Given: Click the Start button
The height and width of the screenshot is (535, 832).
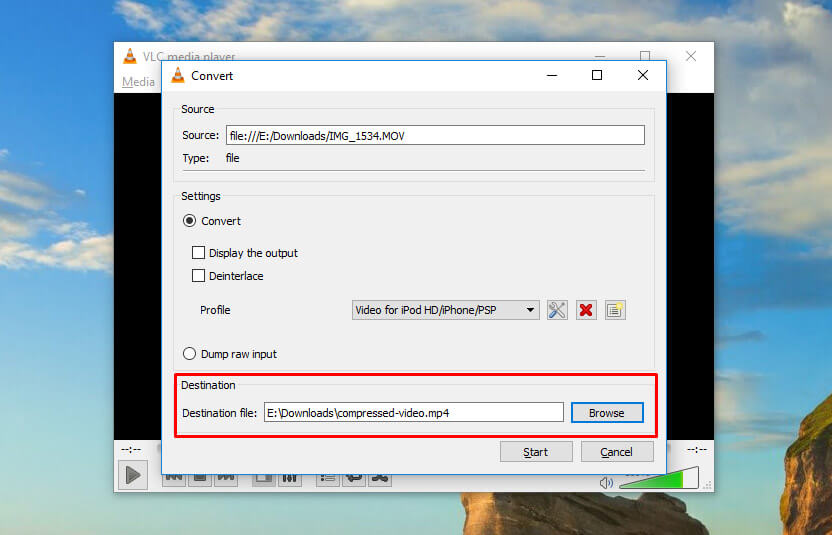Looking at the screenshot, I should click(536, 452).
